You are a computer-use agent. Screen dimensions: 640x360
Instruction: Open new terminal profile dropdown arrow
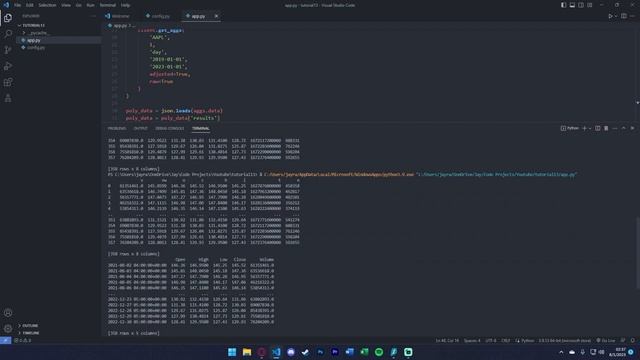[x=590, y=128]
